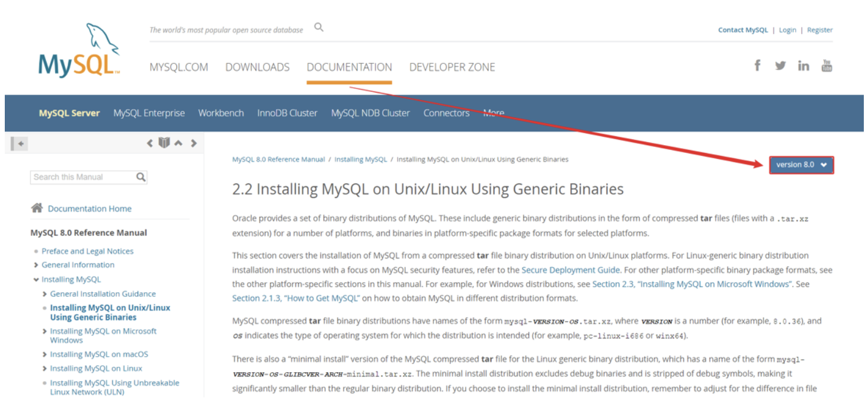Open General Installation Guidance item
Image resolution: width=868 pixels, height=414 pixels.
point(103,294)
